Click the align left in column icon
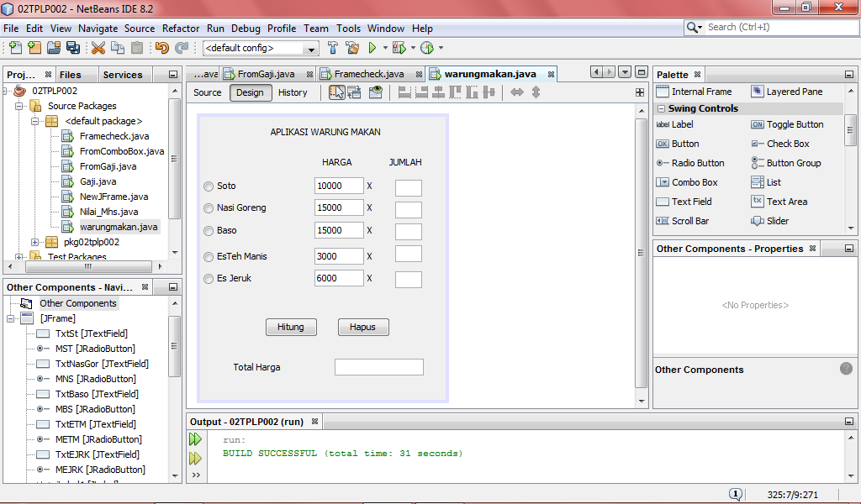The width and height of the screenshot is (861, 504). tap(404, 92)
